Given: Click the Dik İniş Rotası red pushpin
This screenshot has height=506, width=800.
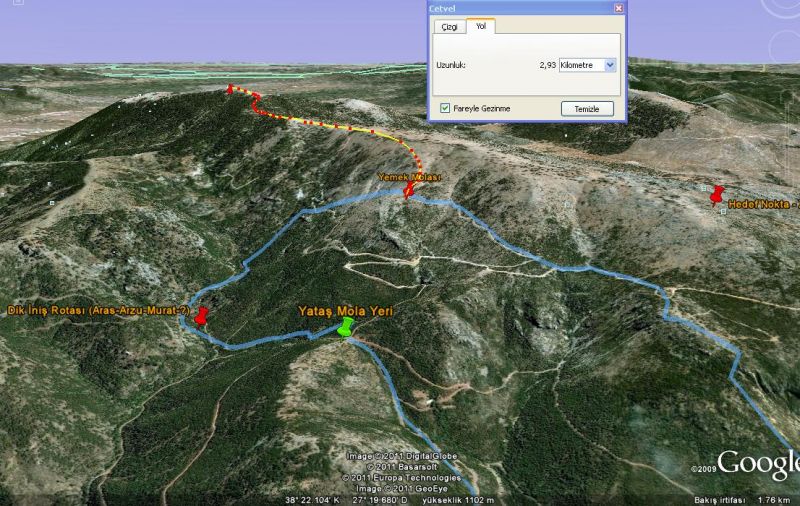Looking at the screenshot, I should point(201,317).
